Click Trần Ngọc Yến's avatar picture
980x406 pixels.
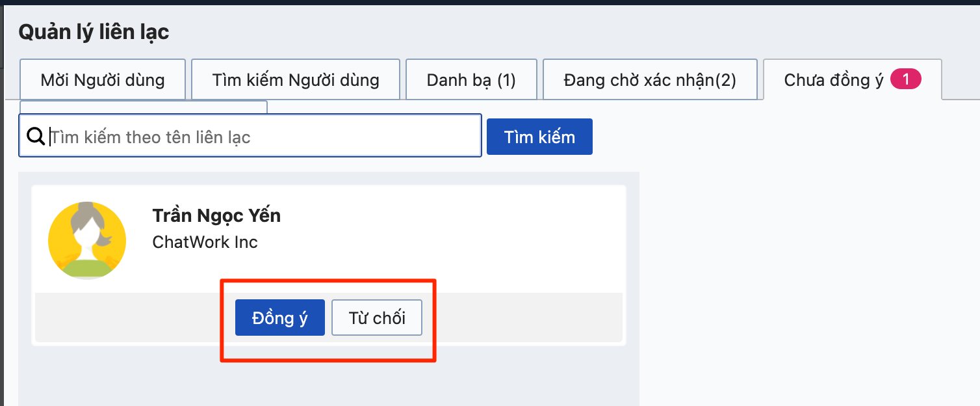87,241
